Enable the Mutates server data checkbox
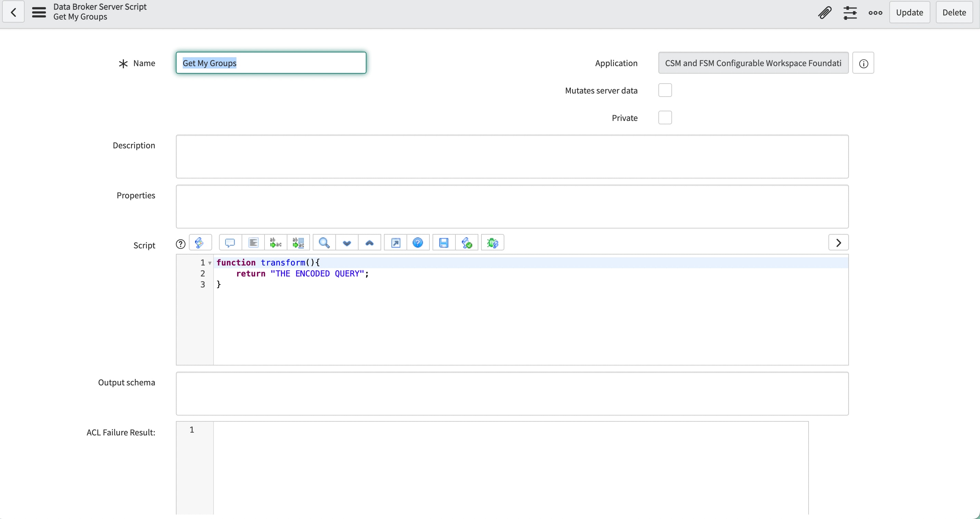This screenshot has height=519, width=980. [x=665, y=90]
